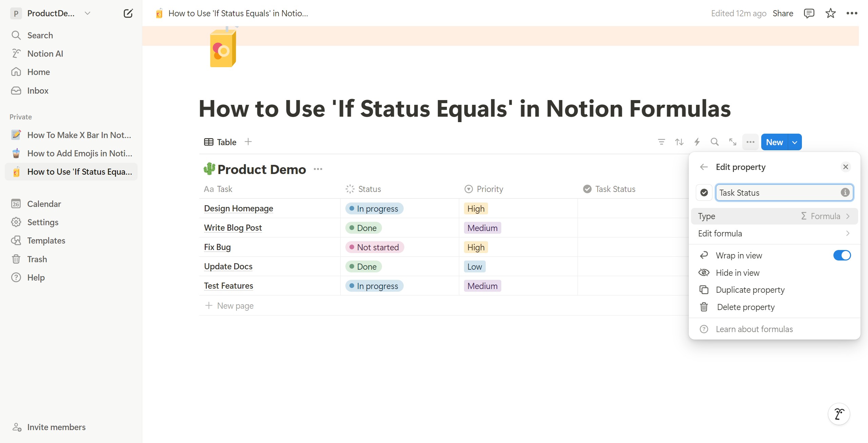Open Status dropdown for Write Blog Post
The image size is (868, 443).
click(363, 228)
